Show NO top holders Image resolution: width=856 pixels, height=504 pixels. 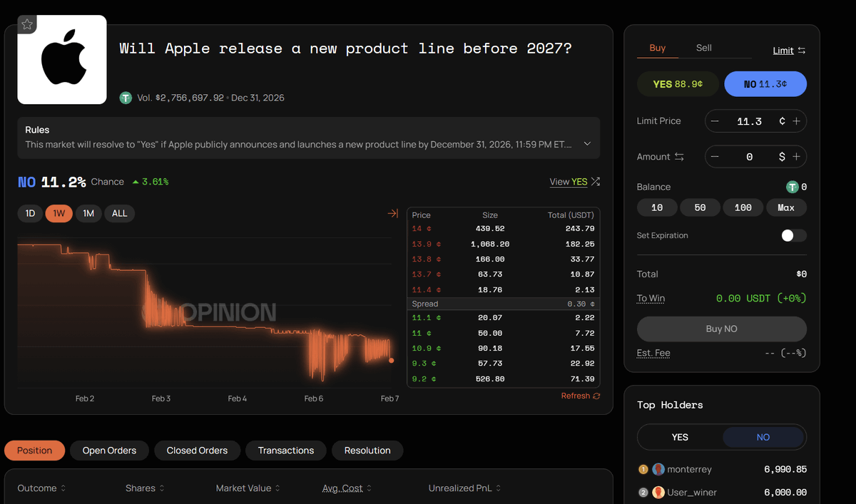763,437
